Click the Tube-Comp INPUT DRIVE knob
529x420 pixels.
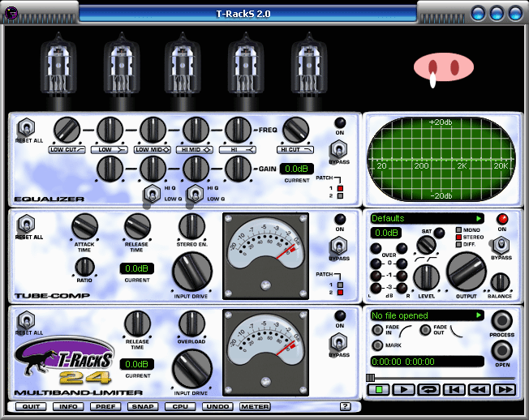click(x=192, y=272)
